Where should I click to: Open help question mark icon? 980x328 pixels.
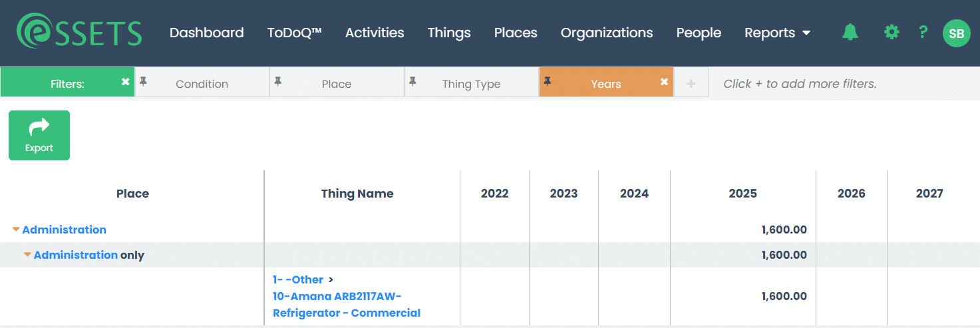(x=923, y=32)
